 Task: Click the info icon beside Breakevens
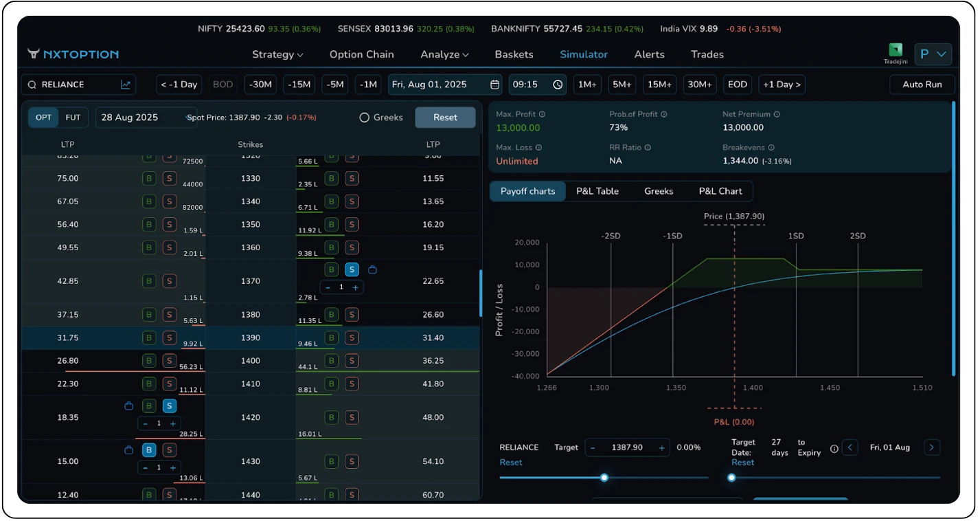[x=771, y=147]
